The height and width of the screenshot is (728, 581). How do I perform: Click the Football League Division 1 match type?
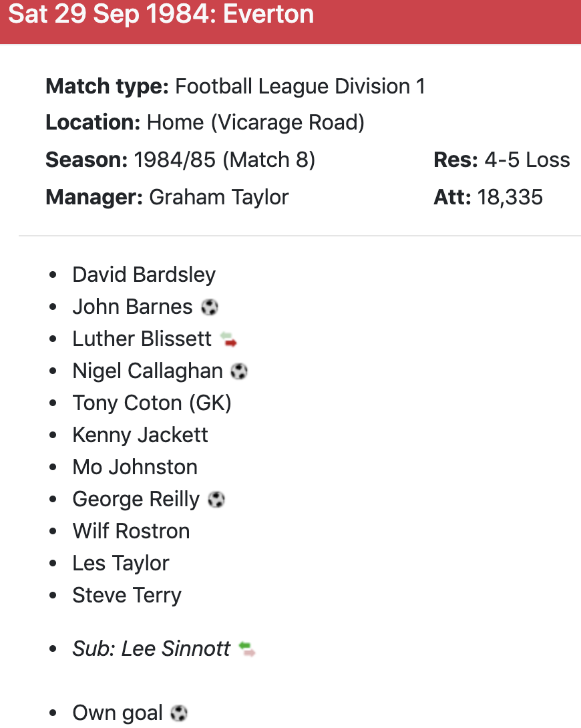tap(300, 87)
